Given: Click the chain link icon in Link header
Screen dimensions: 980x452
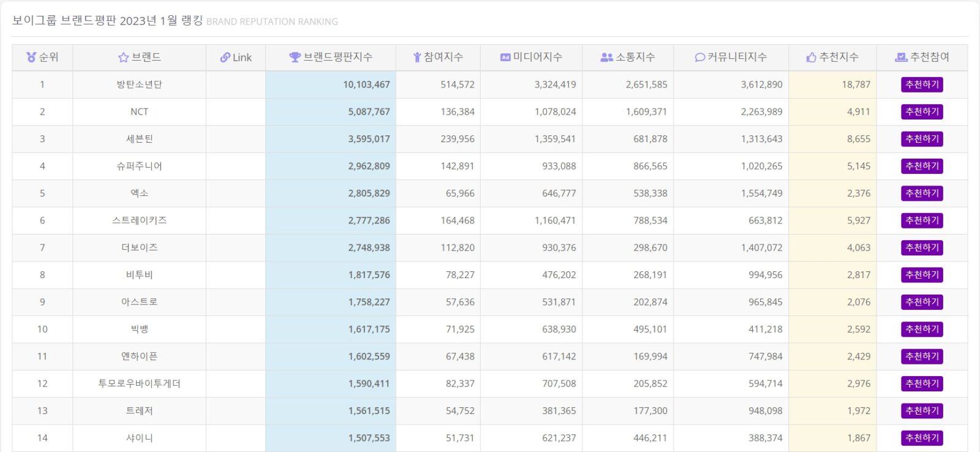Looking at the screenshot, I should coord(225,58).
